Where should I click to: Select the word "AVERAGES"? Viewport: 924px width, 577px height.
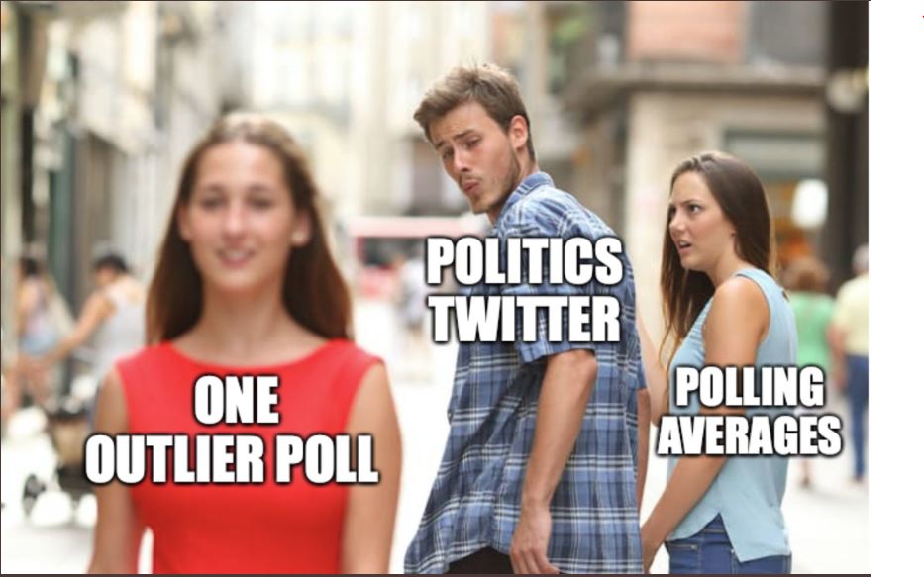(749, 435)
